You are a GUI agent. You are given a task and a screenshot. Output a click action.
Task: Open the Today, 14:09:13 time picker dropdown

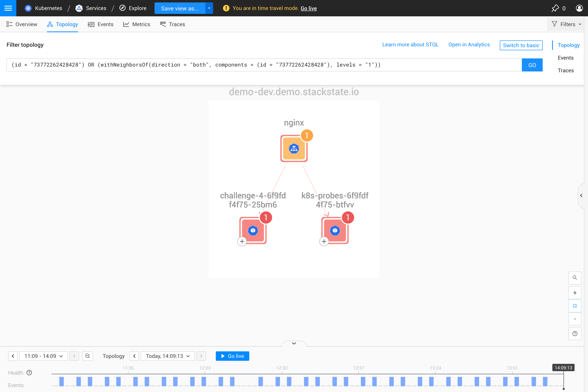167,356
